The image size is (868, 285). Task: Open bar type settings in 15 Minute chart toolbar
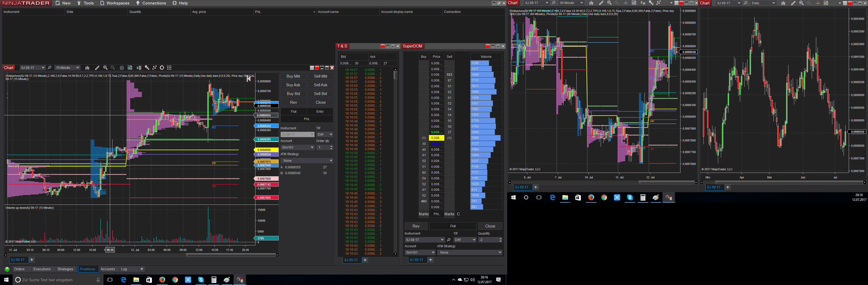click(87, 68)
